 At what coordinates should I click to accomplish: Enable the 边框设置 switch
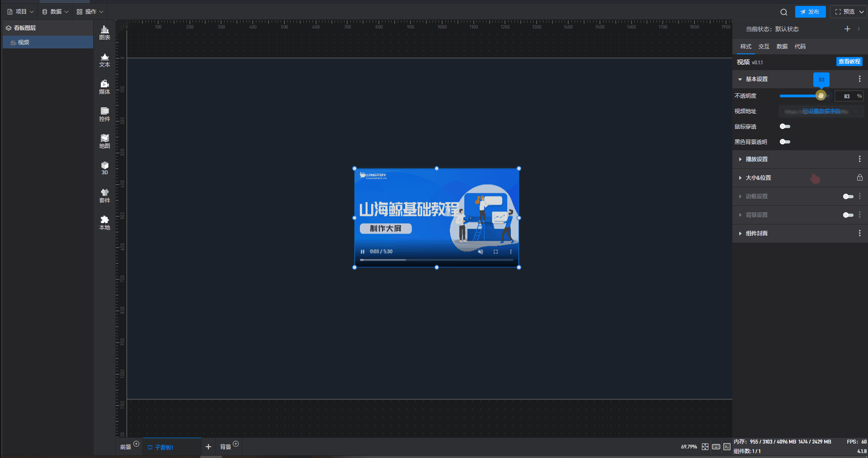click(x=848, y=196)
